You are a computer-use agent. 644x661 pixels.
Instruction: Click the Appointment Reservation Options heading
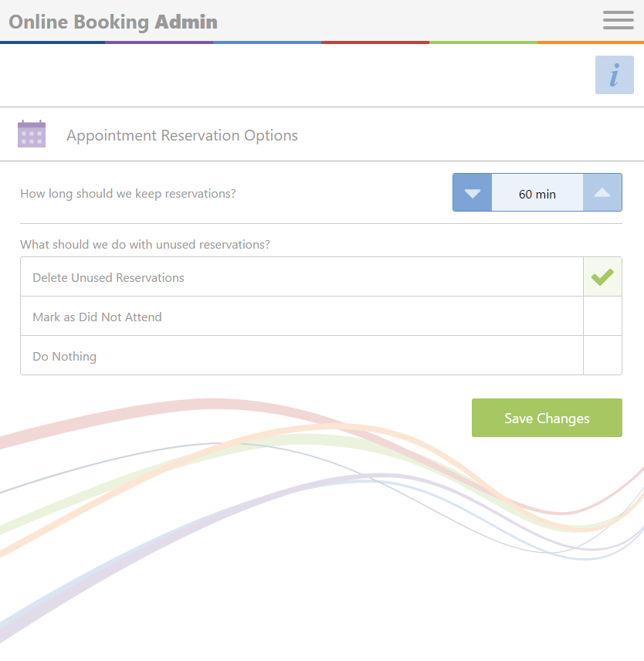(x=182, y=135)
